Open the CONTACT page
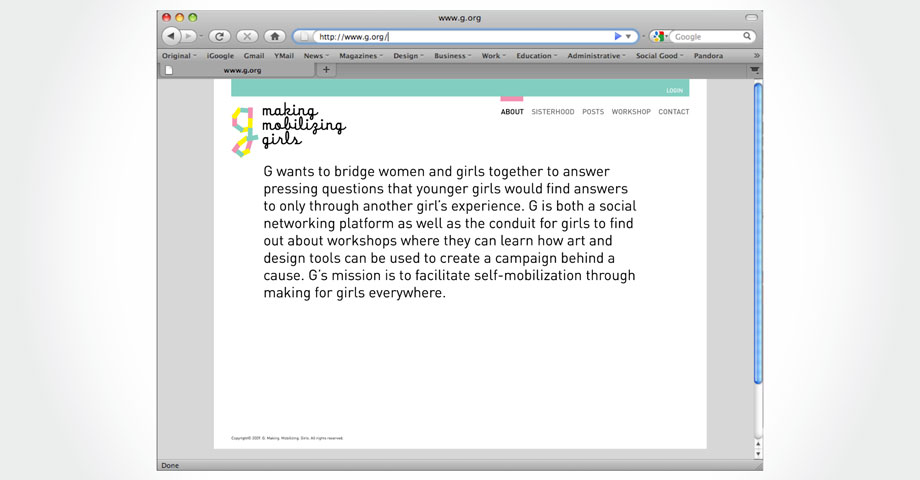920x480 pixels. tap(674, 111)
